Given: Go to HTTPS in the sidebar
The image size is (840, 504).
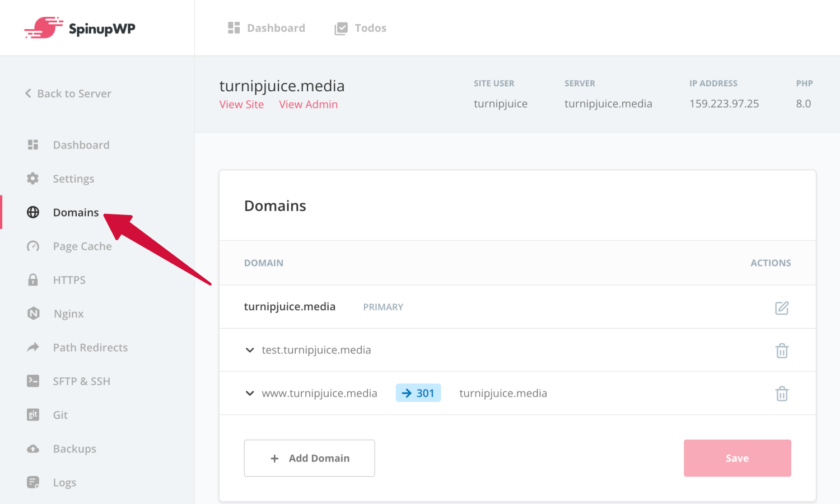Looking at the screenshot, I should pos(69,280).
